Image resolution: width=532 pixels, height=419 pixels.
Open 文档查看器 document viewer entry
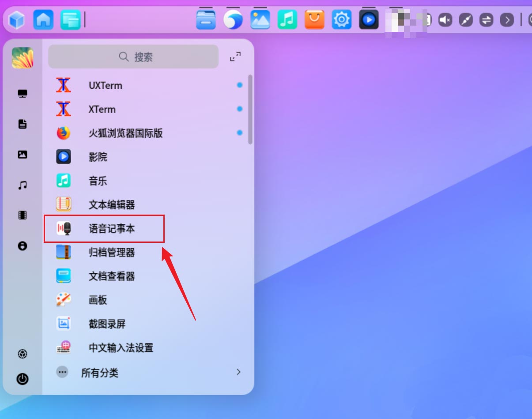click(148, 276)
